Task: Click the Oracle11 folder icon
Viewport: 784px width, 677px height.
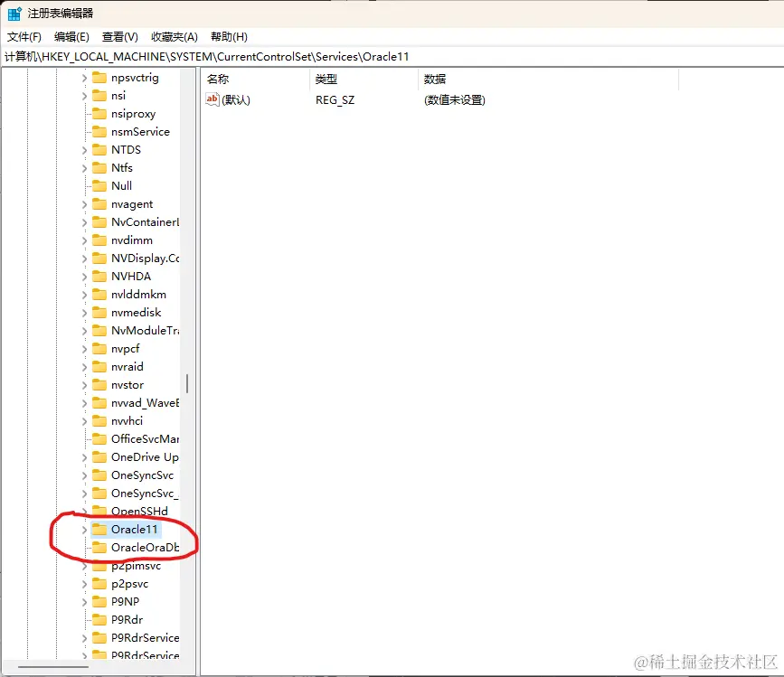Action: click(x=99, y=529)
